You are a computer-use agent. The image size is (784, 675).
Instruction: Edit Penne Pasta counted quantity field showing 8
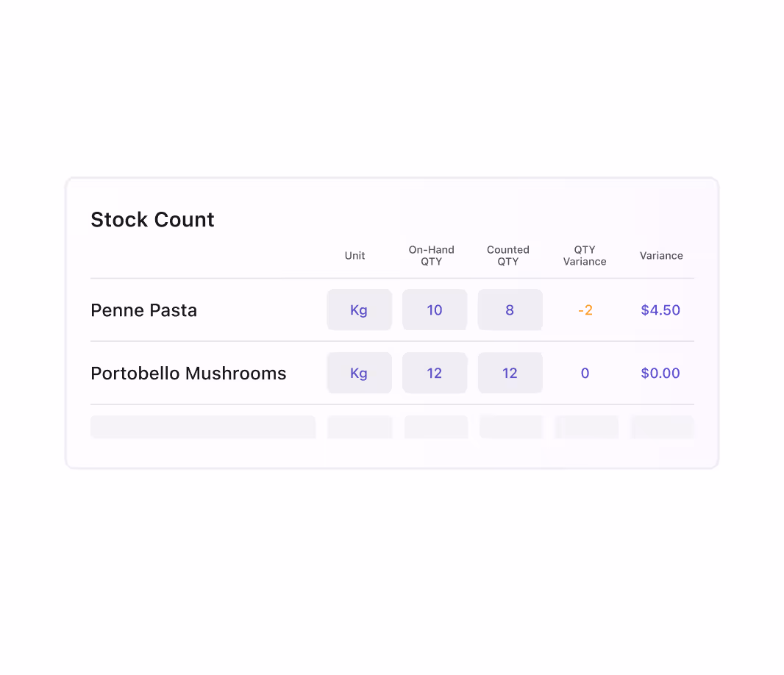[x=510, y=310]
